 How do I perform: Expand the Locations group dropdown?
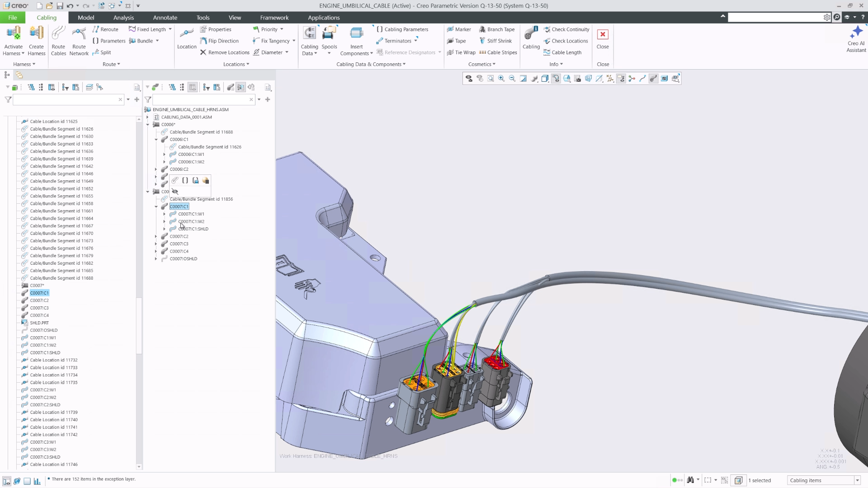[x=236, y=64]
